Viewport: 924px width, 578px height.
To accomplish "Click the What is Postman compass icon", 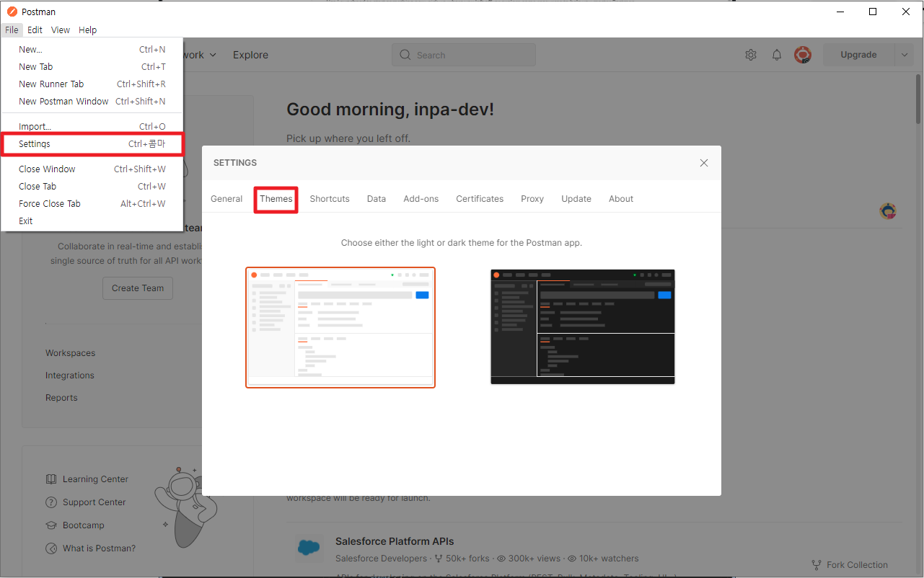I will click(51, 548).
